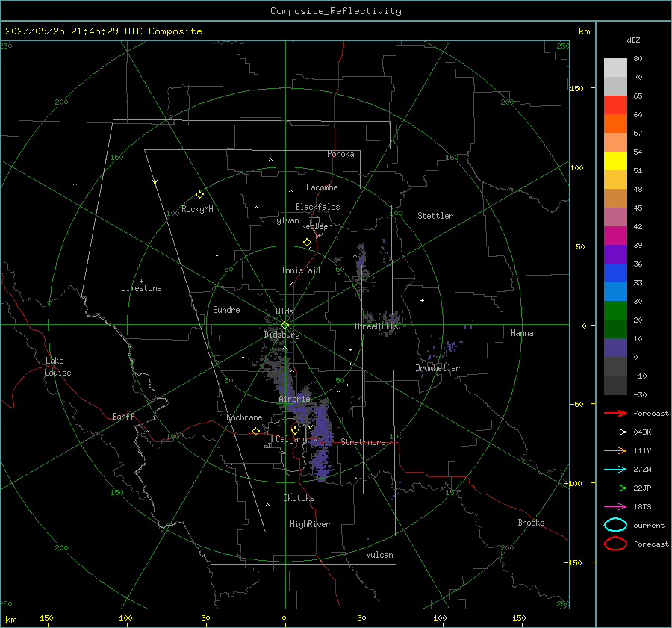Screen dimensions: 672x628
Task: Click the Airdrie city label
Action: tap(294, 399)
